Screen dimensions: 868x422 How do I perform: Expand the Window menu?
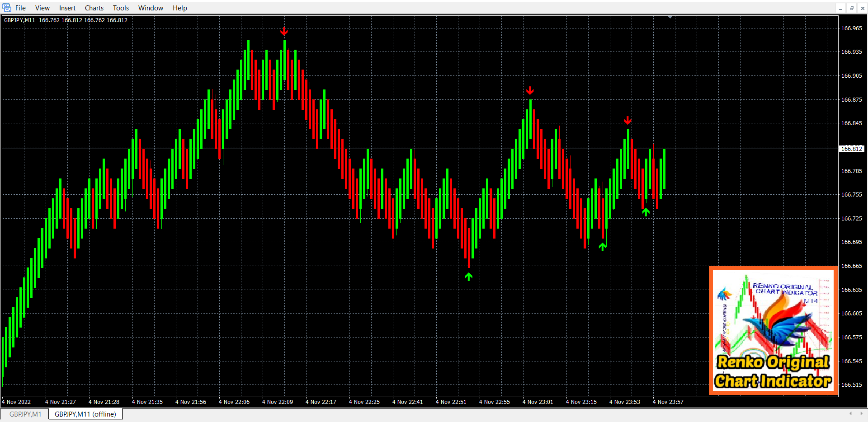coord(151,8)
